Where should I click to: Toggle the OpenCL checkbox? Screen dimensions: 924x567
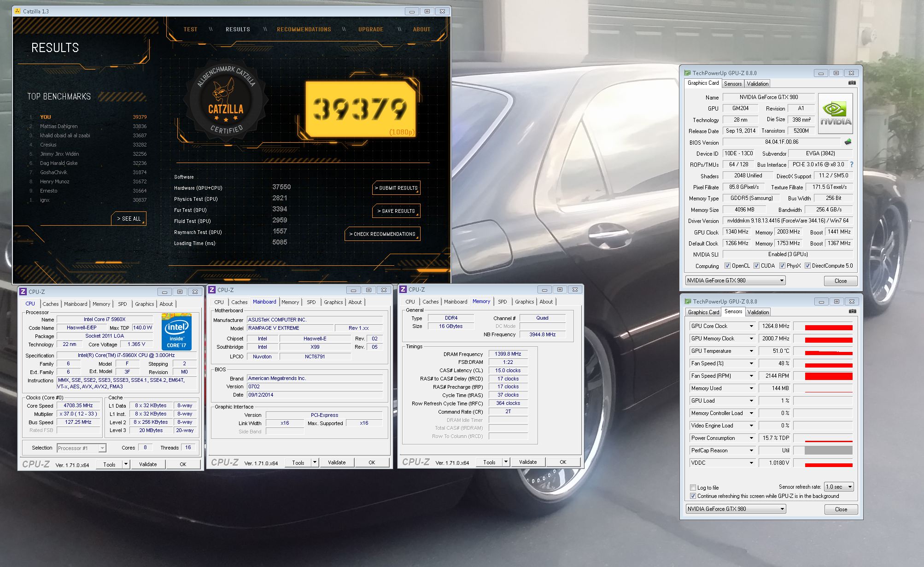pos(727,266)
